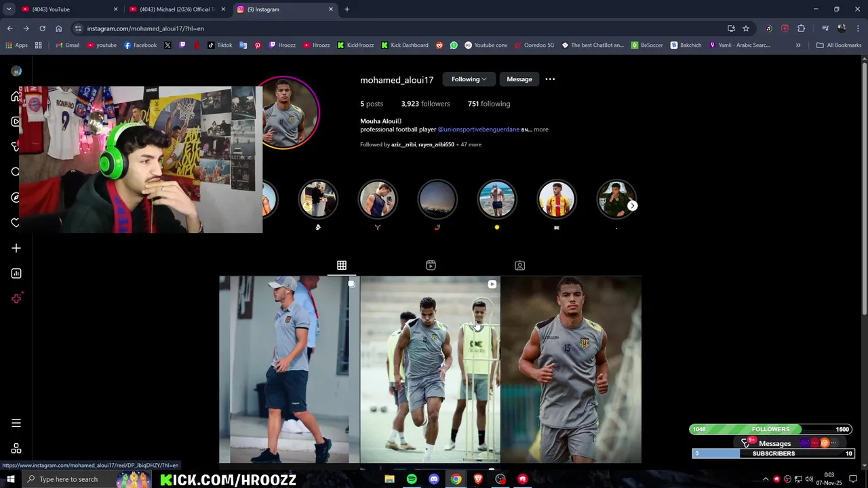Open File Explorer from the taskbar
The width and height of the screenshot is (868, 488).
(x=389, y=479)
